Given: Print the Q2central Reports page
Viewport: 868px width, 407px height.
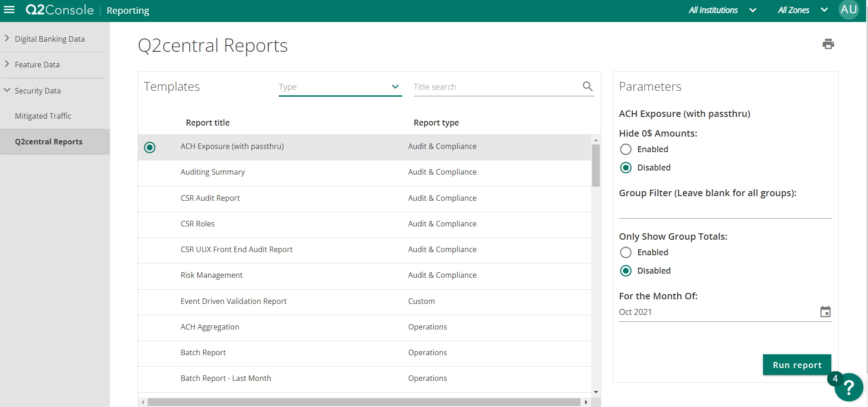Looking at the screenshot, I should point(828,44).
